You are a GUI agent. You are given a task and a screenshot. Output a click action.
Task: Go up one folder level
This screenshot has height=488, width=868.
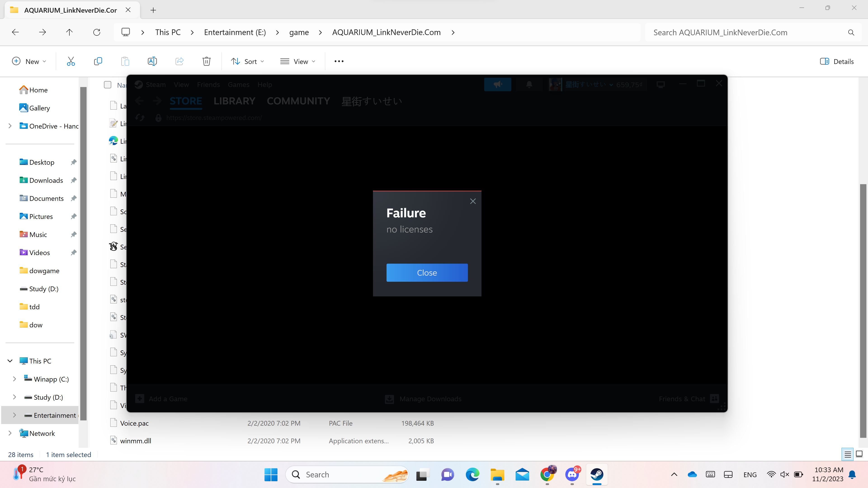point(69,32)
